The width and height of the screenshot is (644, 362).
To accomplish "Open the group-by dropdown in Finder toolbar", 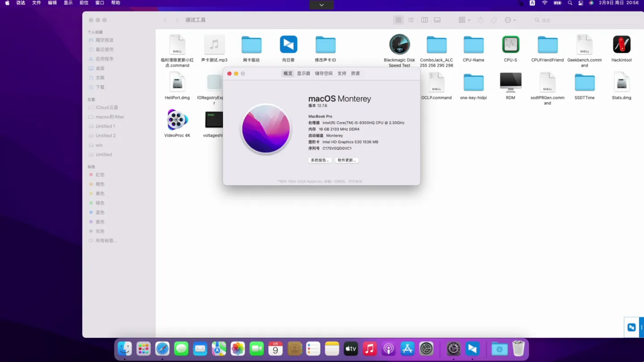I will tap(464, 20).
